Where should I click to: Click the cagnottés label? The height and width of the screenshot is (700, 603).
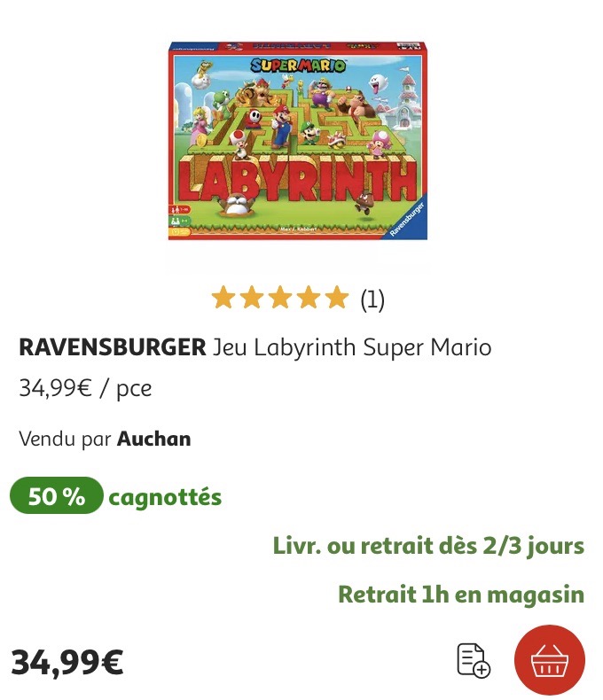(165, 497)
